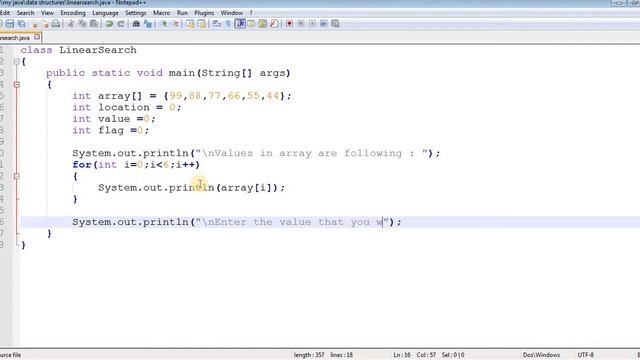Open the ? help menu
This screenshot has width=640, height=360.
coord(251,13)
